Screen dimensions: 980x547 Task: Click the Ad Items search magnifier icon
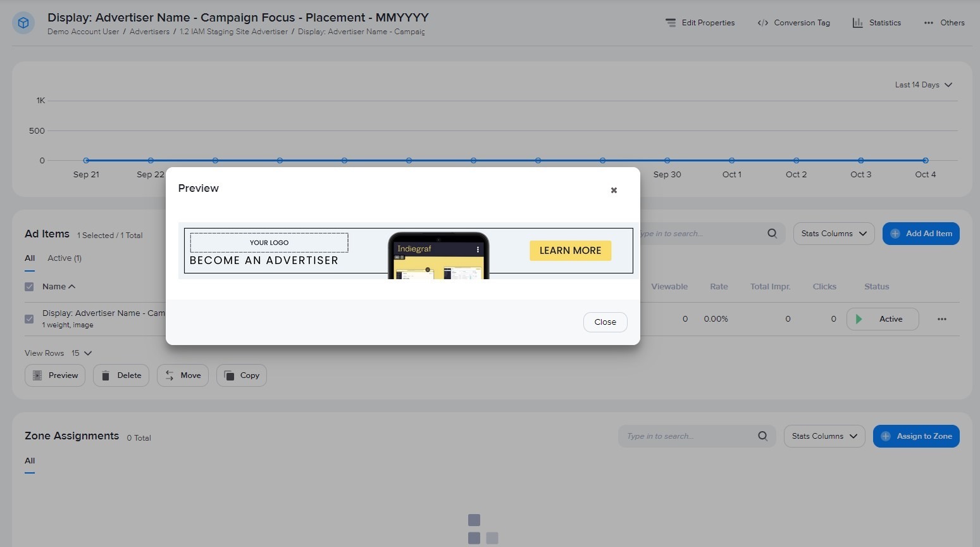pos(772,234)
